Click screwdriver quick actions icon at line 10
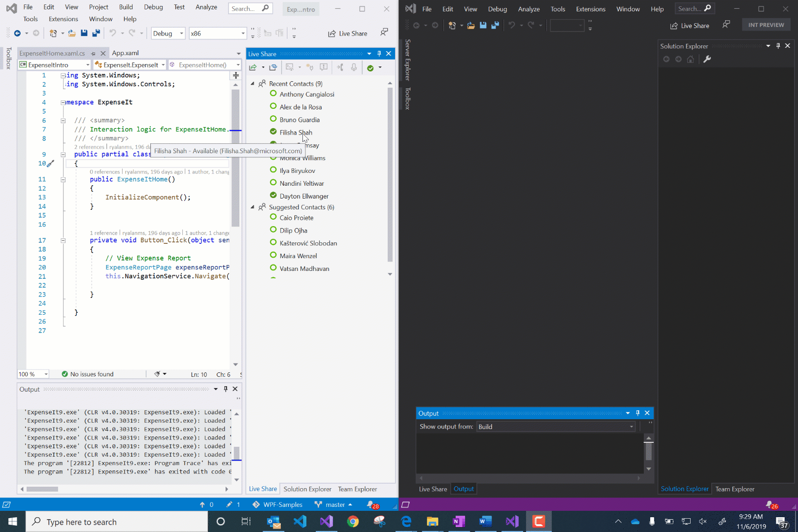 [x=50, y=163]
